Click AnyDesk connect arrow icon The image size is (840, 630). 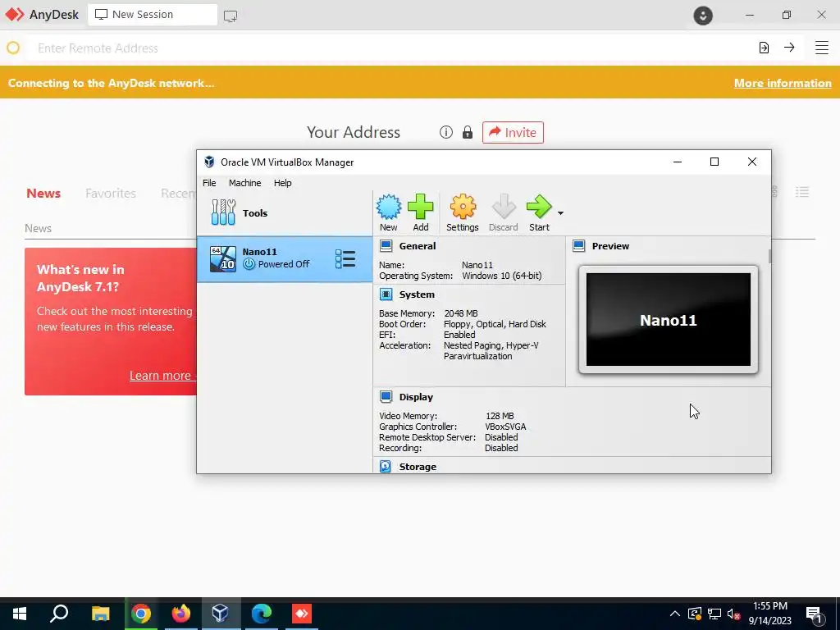(789, 48)
